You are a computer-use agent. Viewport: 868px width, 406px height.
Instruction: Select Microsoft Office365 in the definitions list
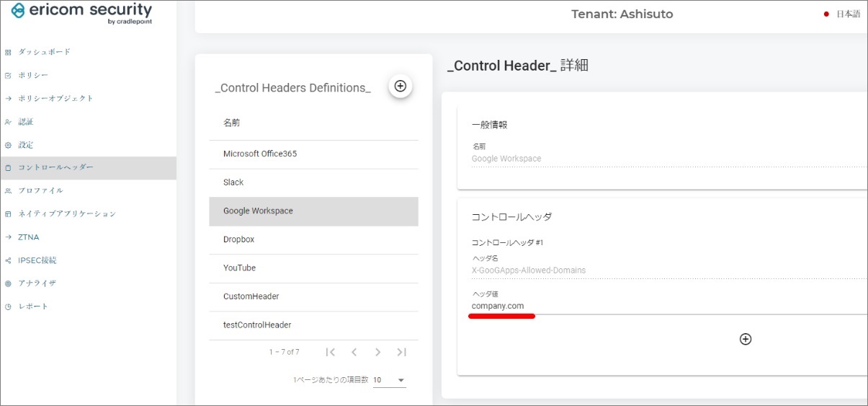260,154
